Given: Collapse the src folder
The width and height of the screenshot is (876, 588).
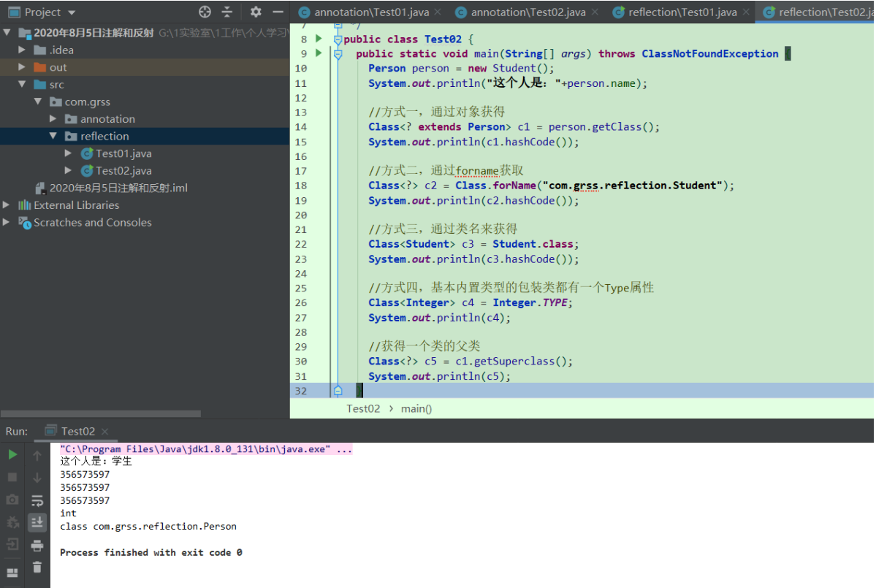Looking at the screenshot, I should [x=22, y=84].
